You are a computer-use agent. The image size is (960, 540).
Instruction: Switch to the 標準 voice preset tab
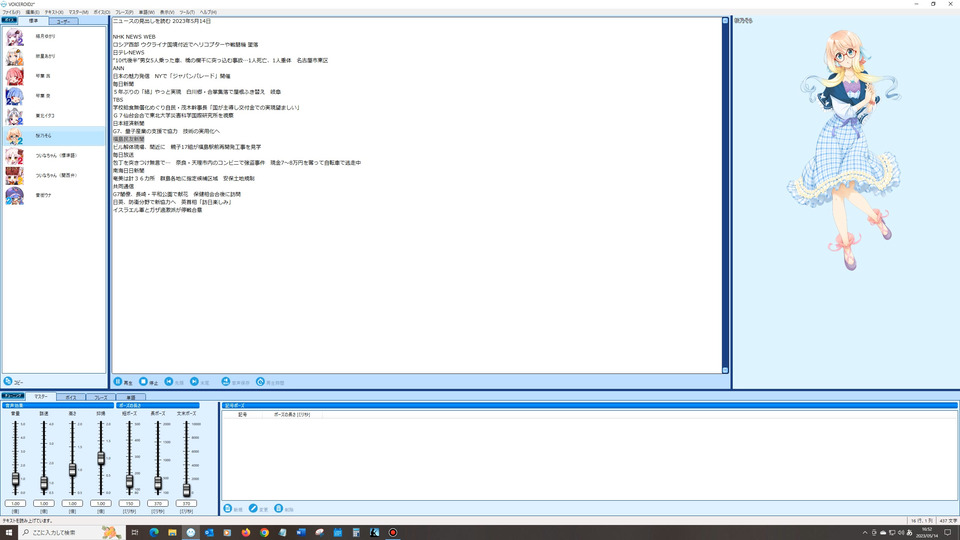[34, 21]
